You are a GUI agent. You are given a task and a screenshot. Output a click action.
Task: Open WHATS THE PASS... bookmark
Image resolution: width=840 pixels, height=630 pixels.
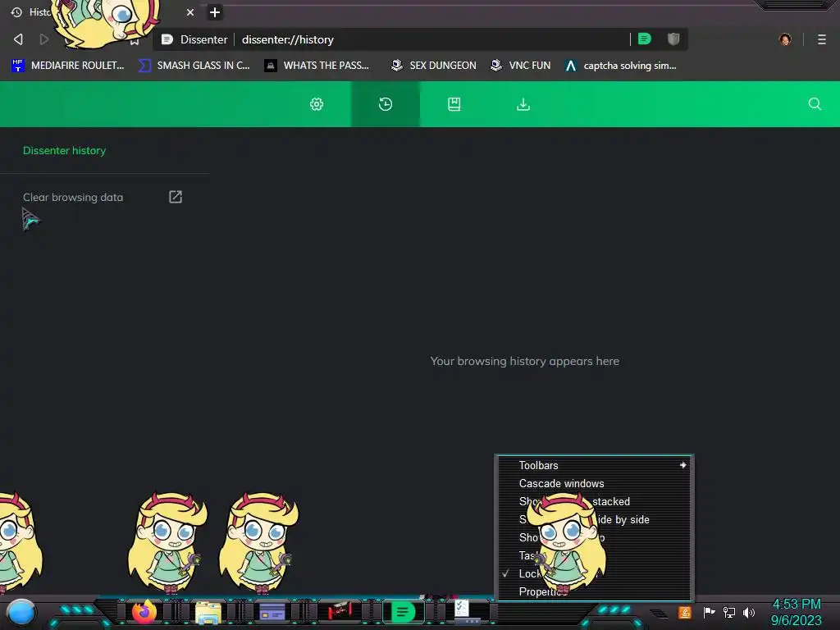pyautogui.click(x=317, y=66)
